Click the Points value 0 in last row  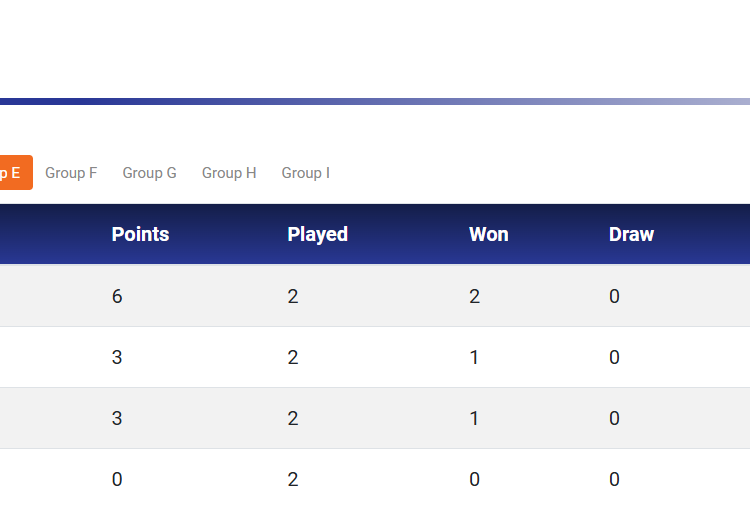pyautogui.click(x=117, y=480)
